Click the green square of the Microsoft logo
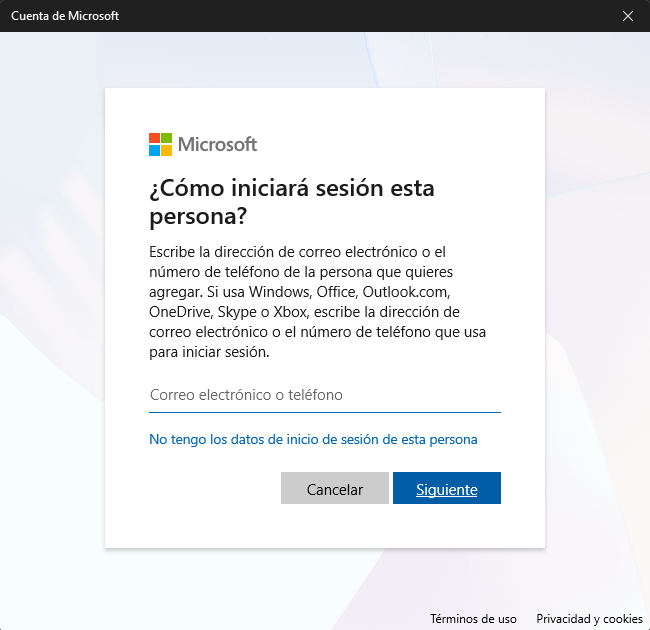This screenshot has height=630, width=650. pos(167,138)
